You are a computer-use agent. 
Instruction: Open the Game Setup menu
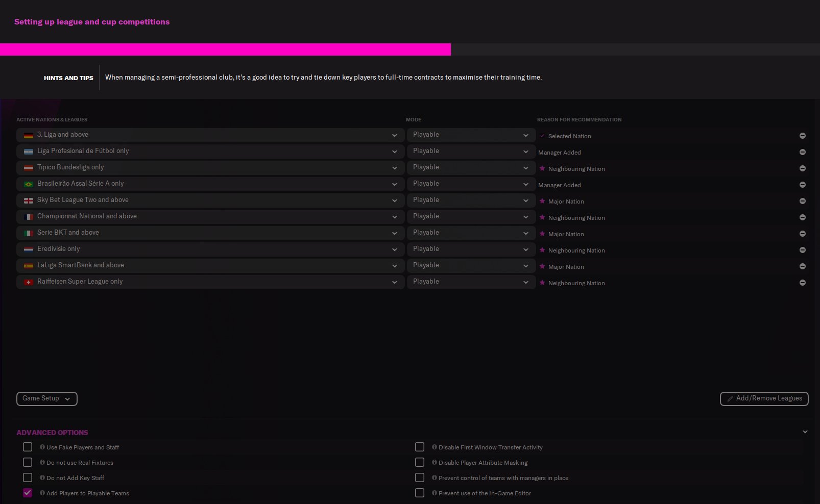(47, 399)
